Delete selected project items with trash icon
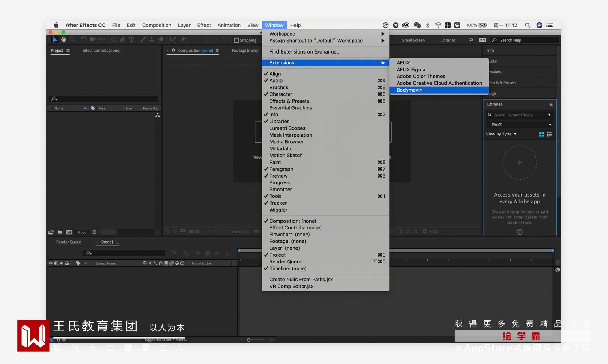The height and width of the screenshot is (364, 608). pyautogui.click(x=94, y=232)
